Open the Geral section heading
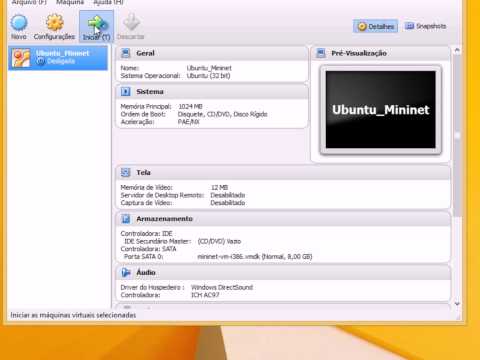 click(145, 53)
